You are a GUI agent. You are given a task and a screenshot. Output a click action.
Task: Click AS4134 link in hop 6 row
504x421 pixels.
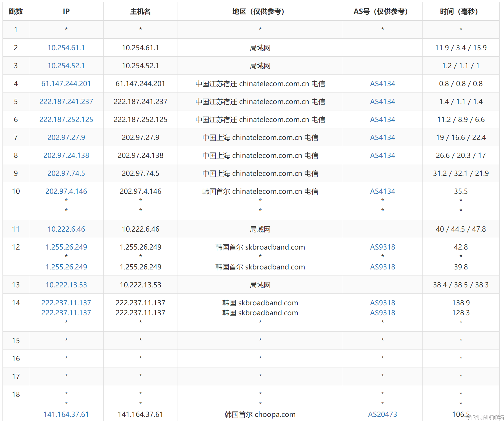[x=382, y=120]
